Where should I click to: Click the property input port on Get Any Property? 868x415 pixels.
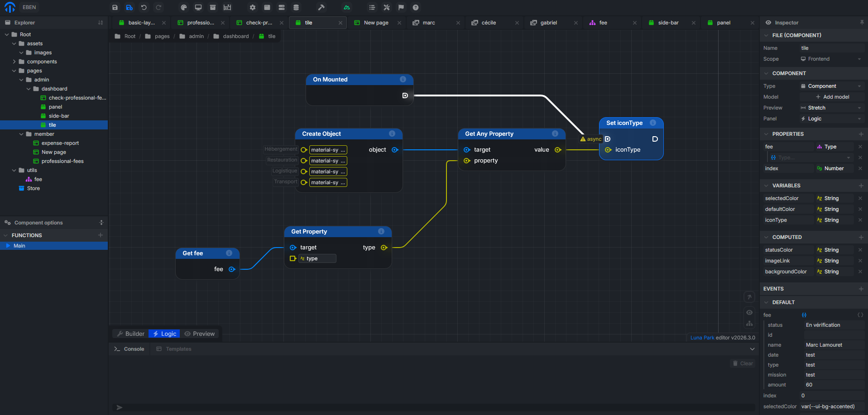467,161
